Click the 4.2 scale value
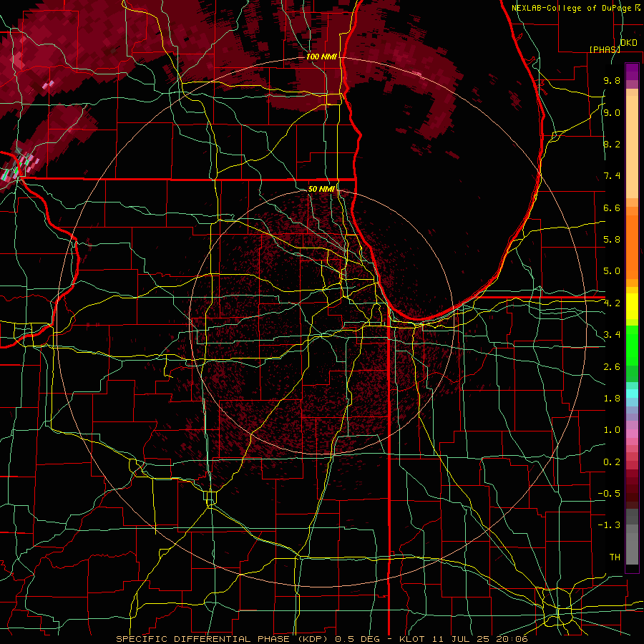 [x=612, y=303]
